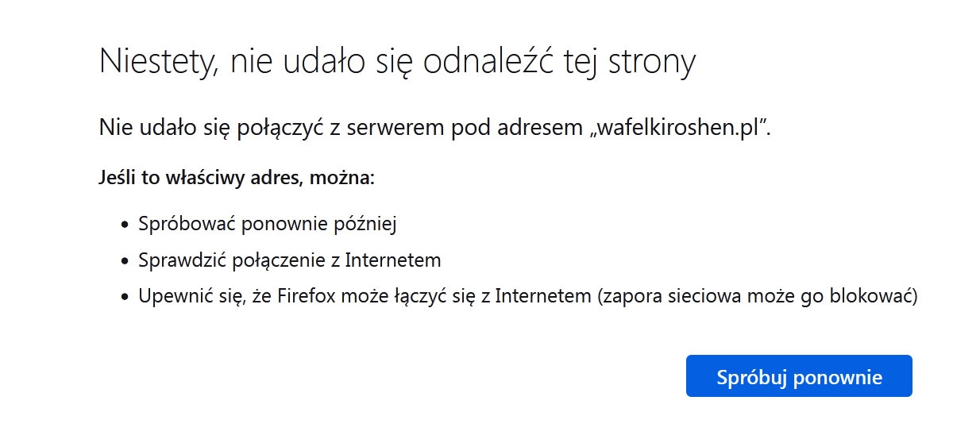Click the "wafelkiroshen.pl" address text
Viewport: 980px width, 439px height.
684,128
